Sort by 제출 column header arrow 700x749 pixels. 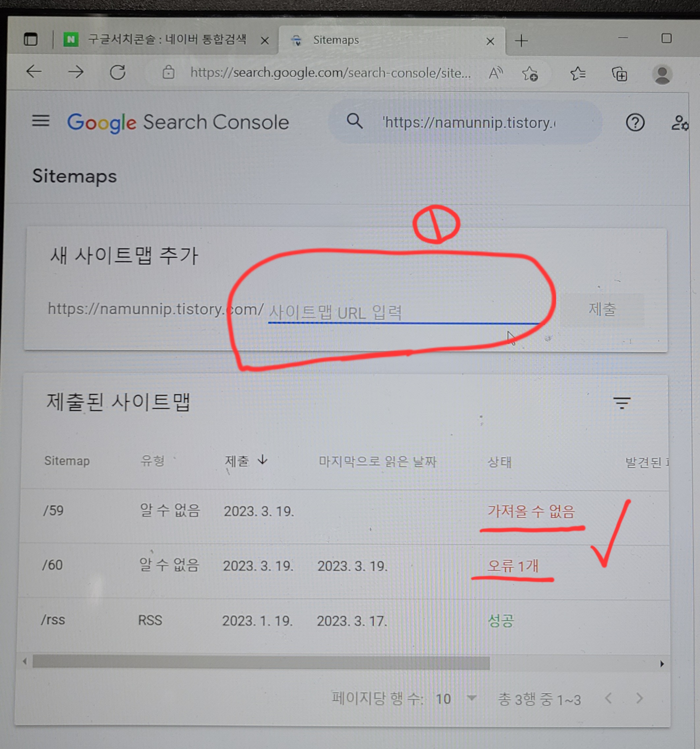coord(263,460)
